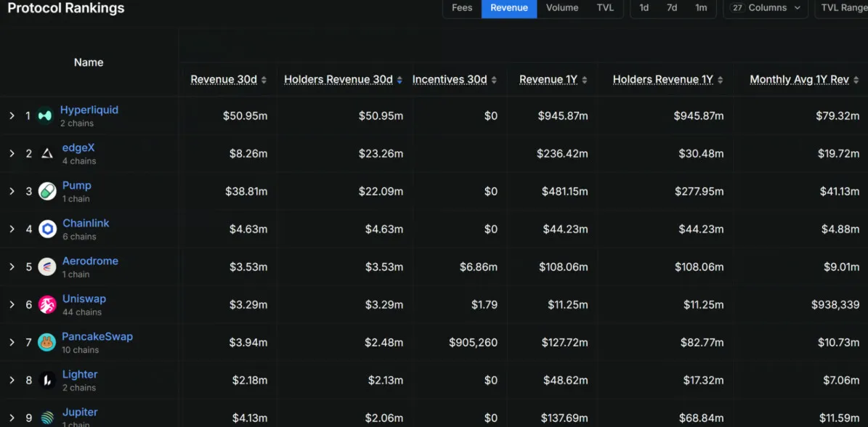Expand the Uniswap row chevron

pyautogui.click(x=12, y=304)
